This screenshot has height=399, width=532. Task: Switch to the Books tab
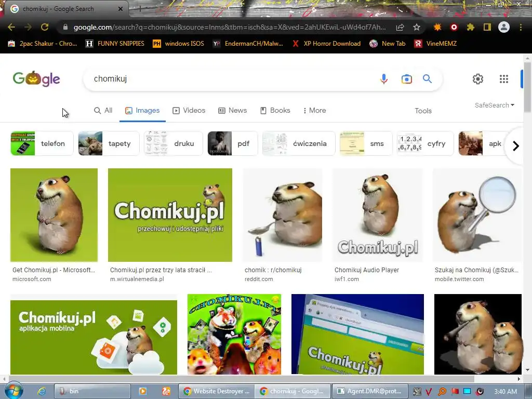click(x=275, y=111)
